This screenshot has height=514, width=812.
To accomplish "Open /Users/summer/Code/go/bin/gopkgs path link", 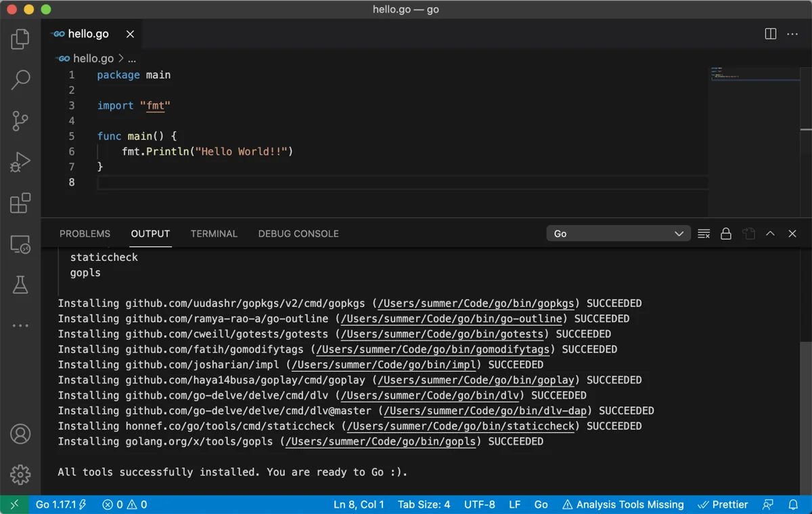I will pos(476,303).
